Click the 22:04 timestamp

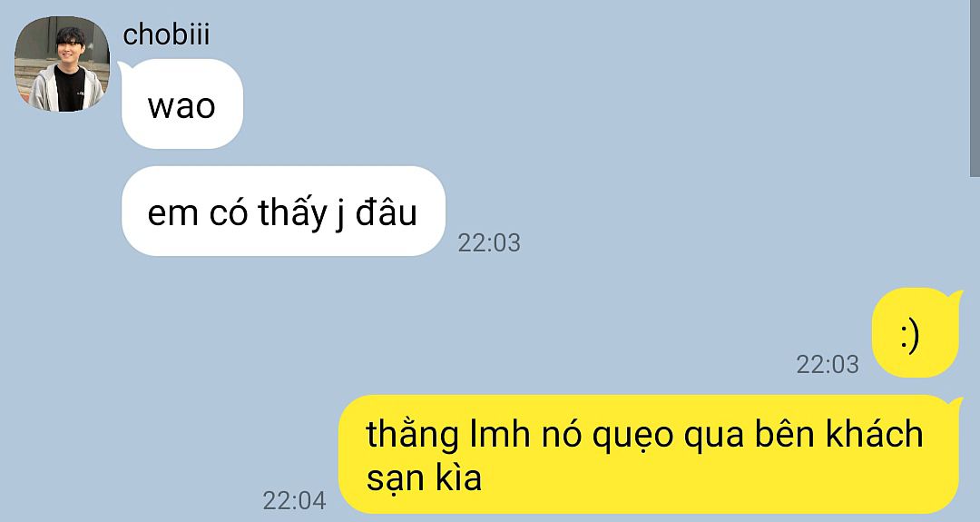[294, 501]
